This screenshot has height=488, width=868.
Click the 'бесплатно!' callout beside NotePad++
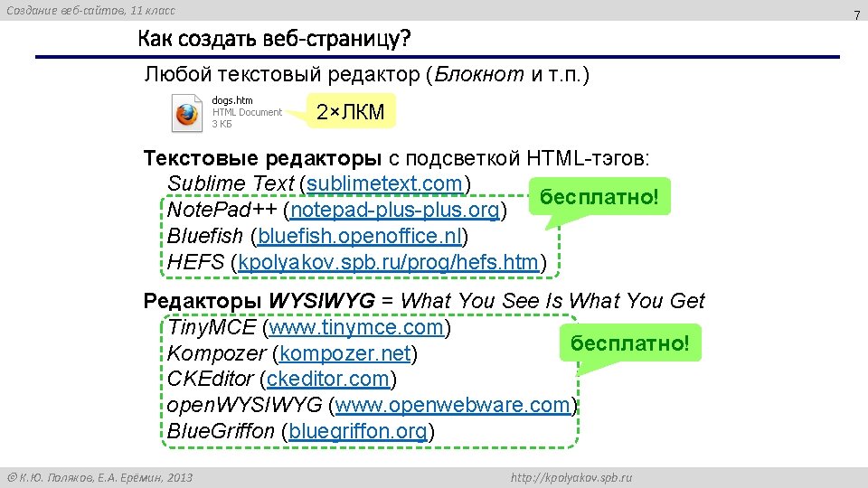(599, 196)
